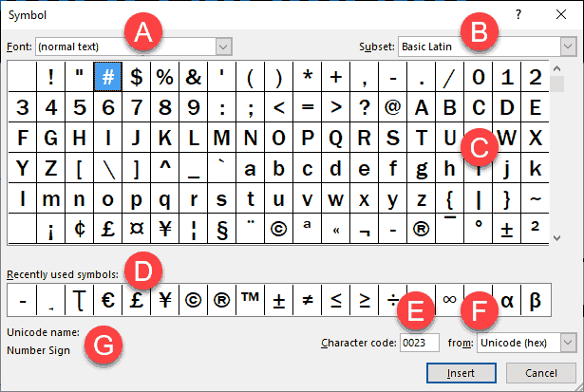Select the copyright © symbol in main grid
Screen dimensions: 584x392
(278, 229)
